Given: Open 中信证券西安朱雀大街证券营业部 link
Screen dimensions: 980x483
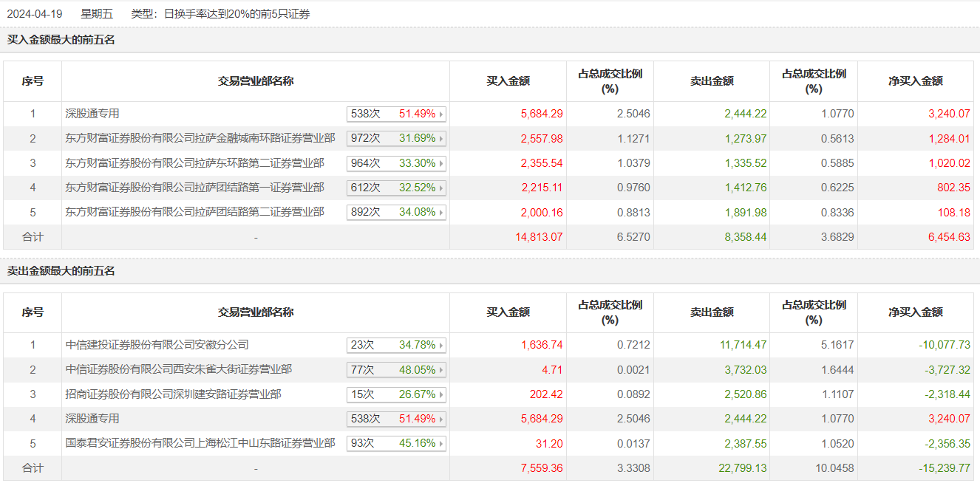Looking at the screenshot, I should coord(178,369).
